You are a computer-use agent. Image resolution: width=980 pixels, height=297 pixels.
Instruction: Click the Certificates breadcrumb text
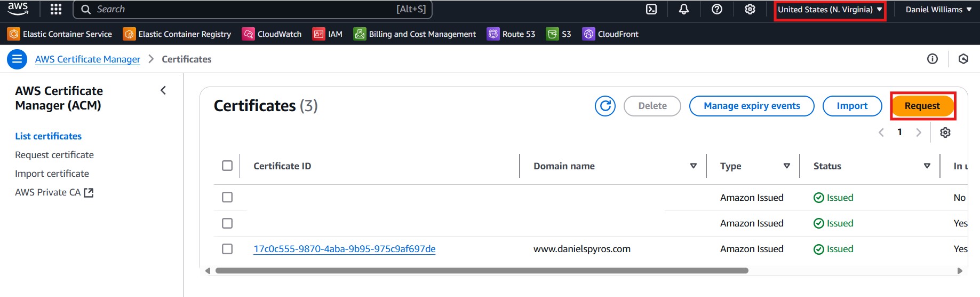[187, 59]
